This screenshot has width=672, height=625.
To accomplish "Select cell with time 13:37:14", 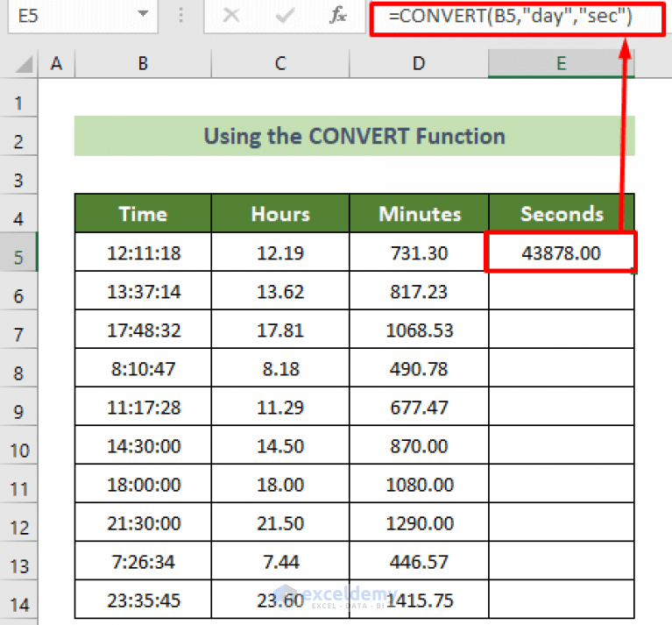I will tap(143, 292).
